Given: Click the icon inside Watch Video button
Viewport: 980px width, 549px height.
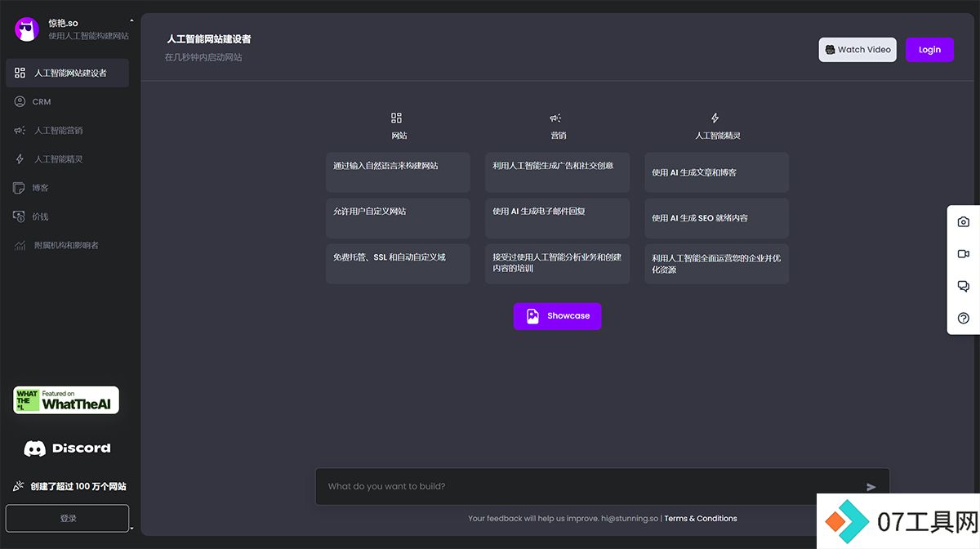Looking at the screenshot, I should pos(830,50).
